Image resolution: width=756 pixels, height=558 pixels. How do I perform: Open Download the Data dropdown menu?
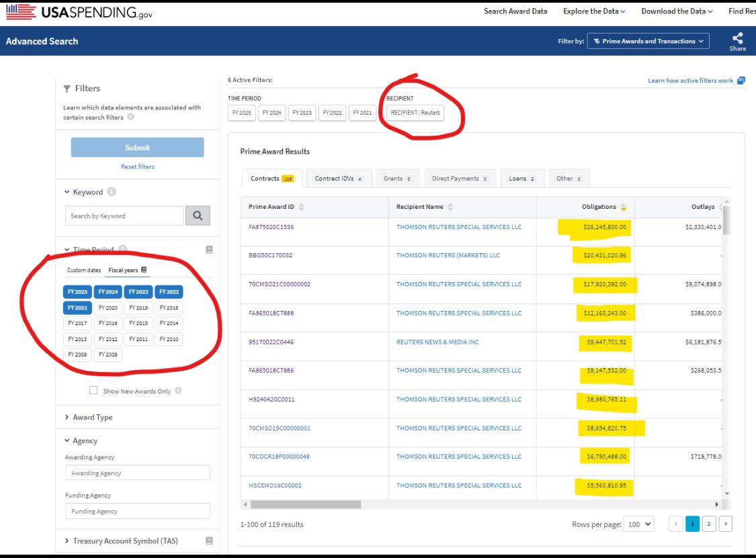pyautogui.click(x=677, y=11)
